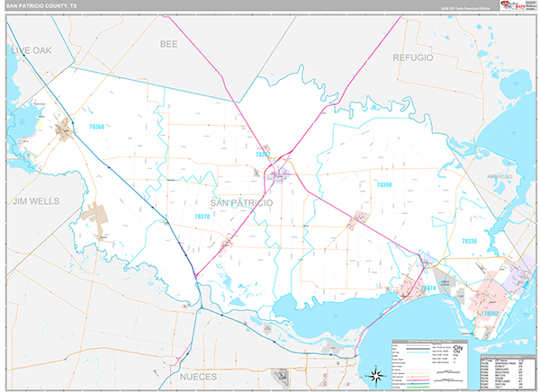Click ZIP code label 78387
Screen dimensions: 540x392
click(x=263, y=155)
